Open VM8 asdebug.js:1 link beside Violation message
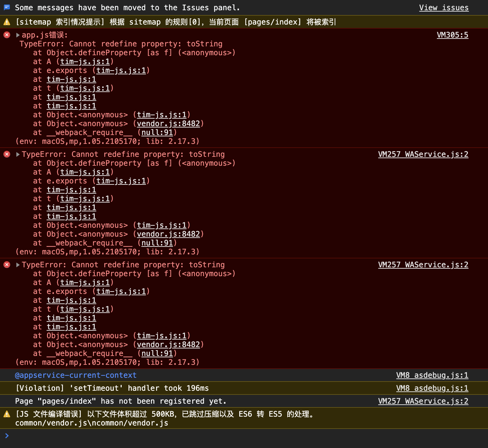 [x=432, y=388]
